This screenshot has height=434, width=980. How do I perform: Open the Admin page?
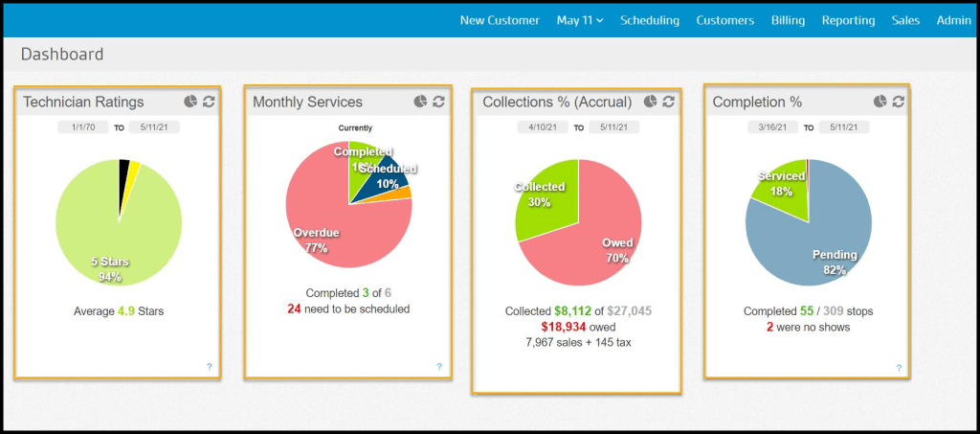click(953, 20)
